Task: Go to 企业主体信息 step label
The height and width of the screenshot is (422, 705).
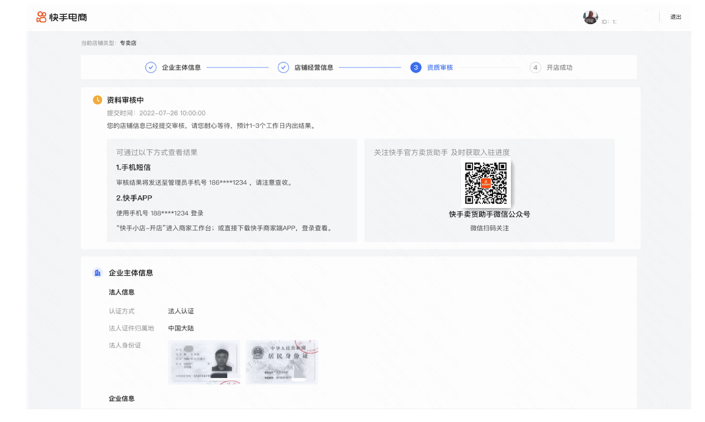Action: (181, 68)
